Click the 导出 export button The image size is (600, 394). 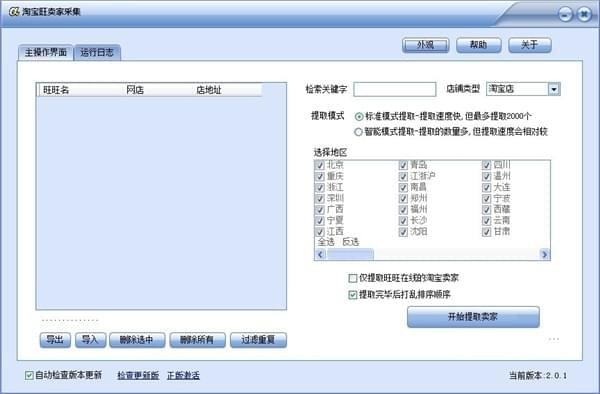tap(55, 340)
